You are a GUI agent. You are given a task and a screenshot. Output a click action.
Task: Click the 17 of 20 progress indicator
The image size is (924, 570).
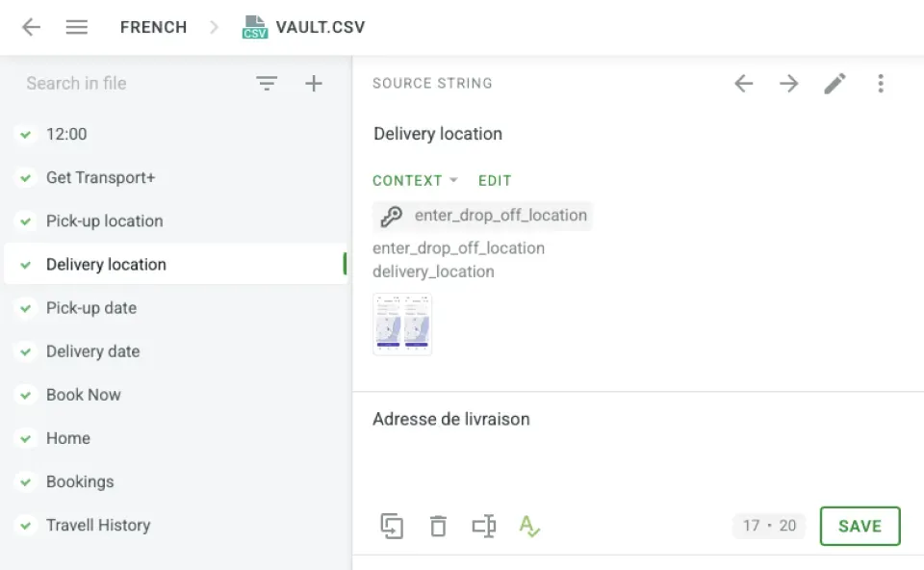pyautogui.click(x=767, y=526)
